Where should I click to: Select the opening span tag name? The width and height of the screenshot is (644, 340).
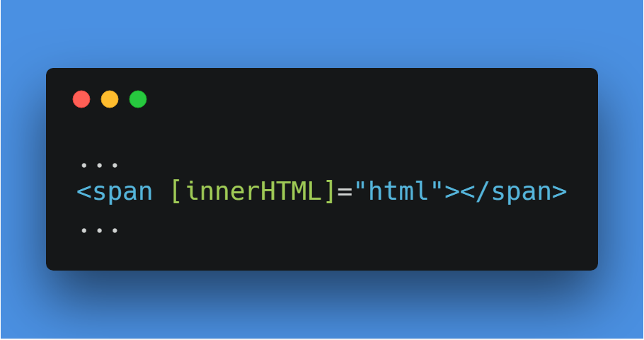(x=122, y=193)
